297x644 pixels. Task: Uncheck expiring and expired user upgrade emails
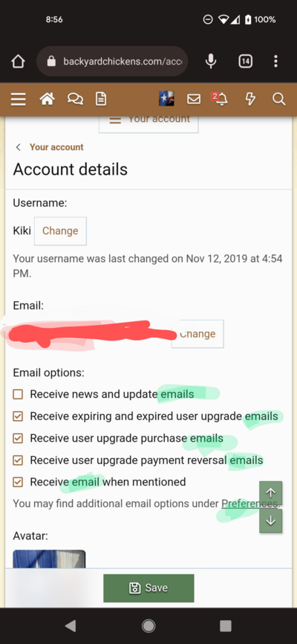point(18,416)
